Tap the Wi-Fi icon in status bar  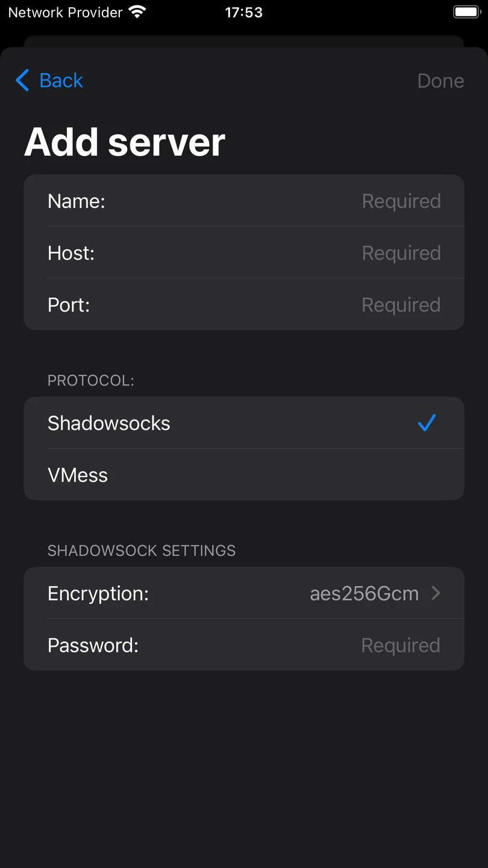coord(137,11)
